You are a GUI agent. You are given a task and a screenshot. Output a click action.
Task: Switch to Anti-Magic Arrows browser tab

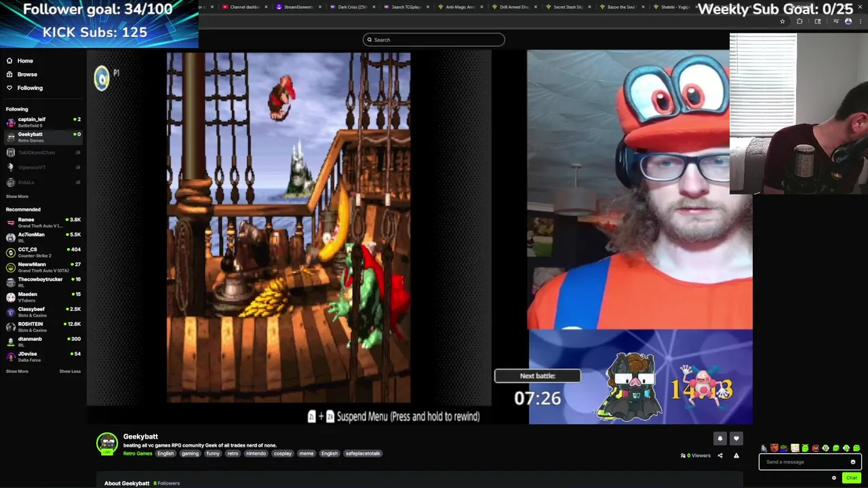[x=460, y=7]
